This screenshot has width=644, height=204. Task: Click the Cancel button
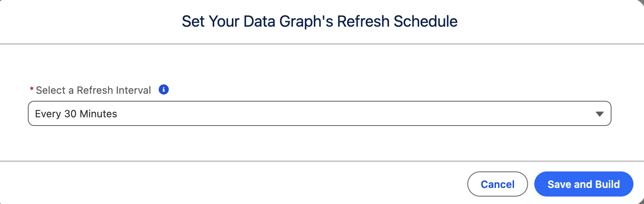pos(497,184)
